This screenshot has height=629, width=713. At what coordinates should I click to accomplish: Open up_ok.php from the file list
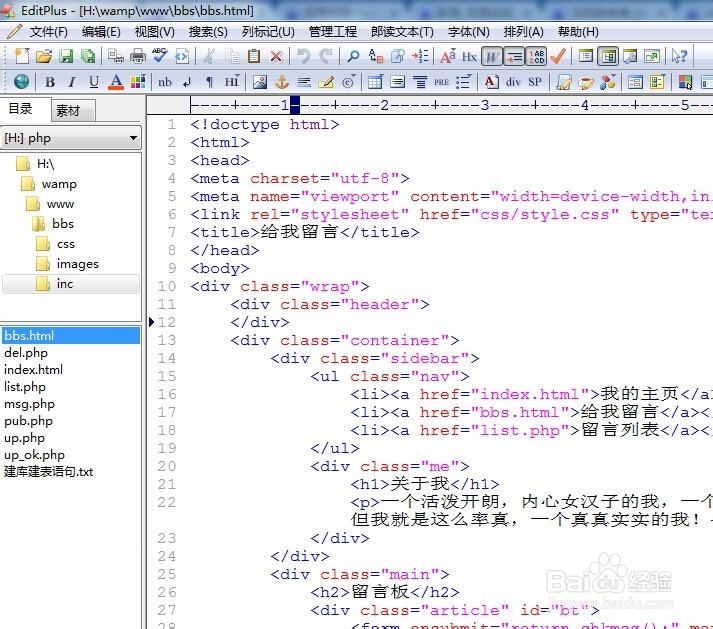pos(34,455)
